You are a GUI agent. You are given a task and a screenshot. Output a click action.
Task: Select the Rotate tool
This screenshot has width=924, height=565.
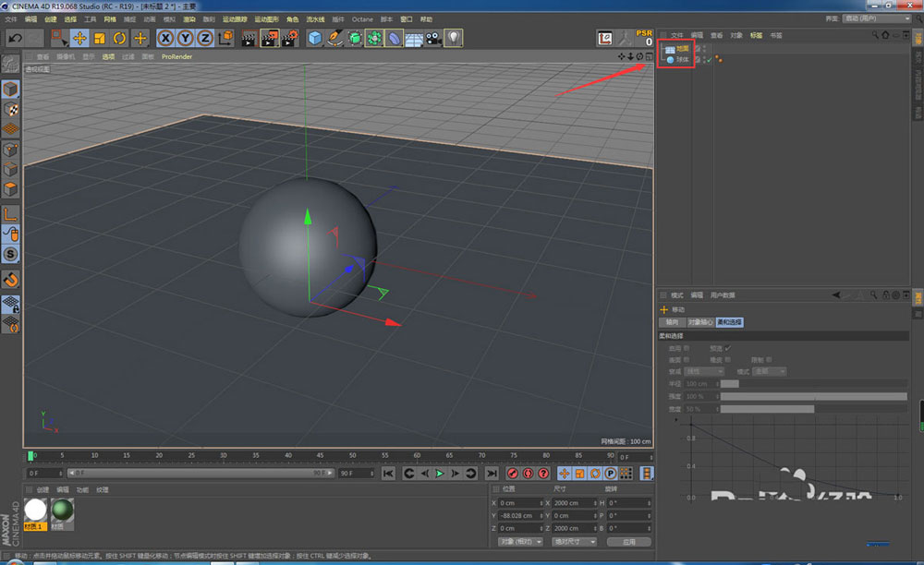[120, 37]
